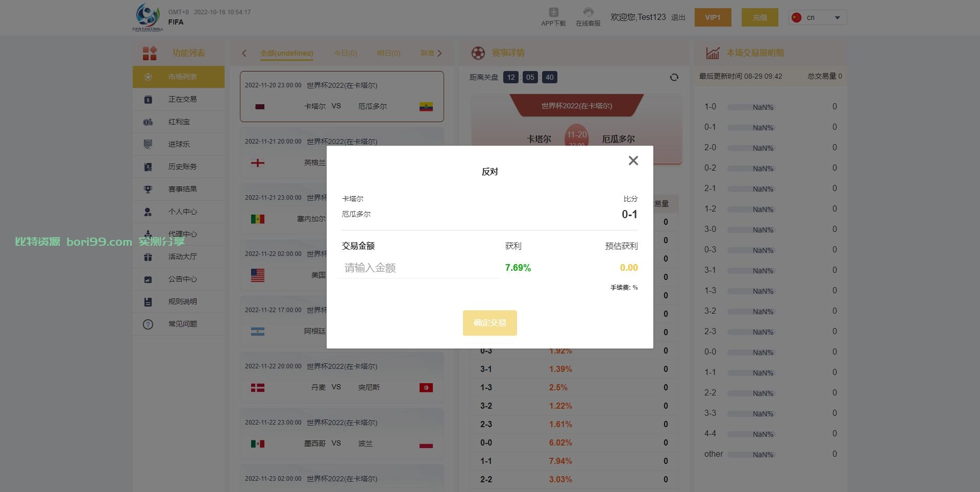Switch to 今日(0) tab
980x492 pixels.
tap(346, 53)
